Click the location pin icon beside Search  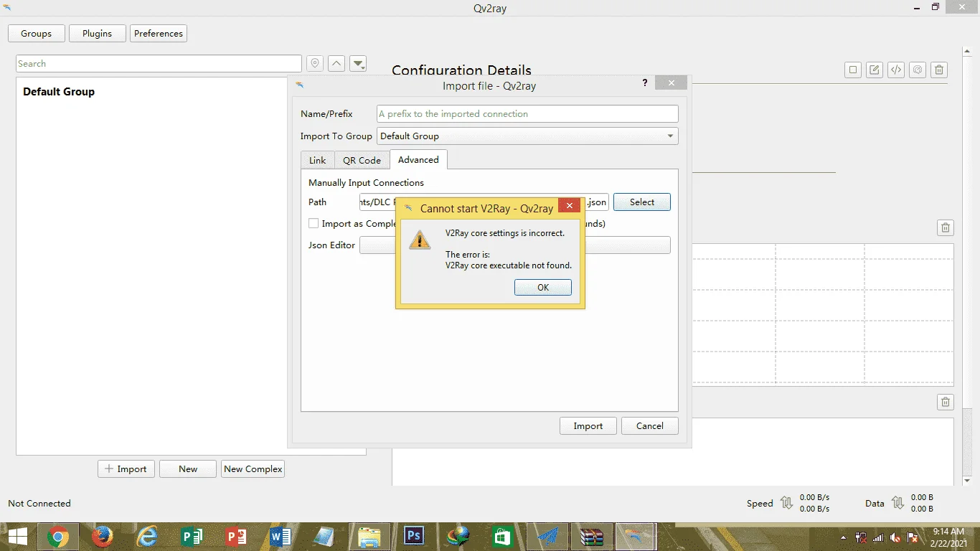[315, 64]
